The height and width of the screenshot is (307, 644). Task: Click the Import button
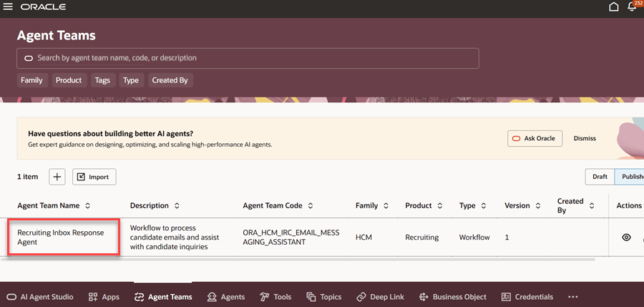94,177
